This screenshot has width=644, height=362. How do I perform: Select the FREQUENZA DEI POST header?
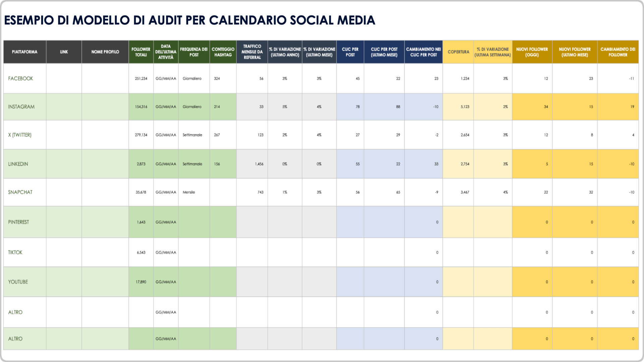(194, 52)
